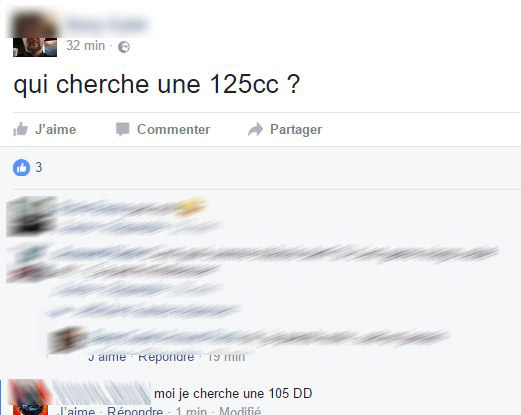Open the post author's profile photo
This screenshot has height=415, width=521.
tap(35, 35)
